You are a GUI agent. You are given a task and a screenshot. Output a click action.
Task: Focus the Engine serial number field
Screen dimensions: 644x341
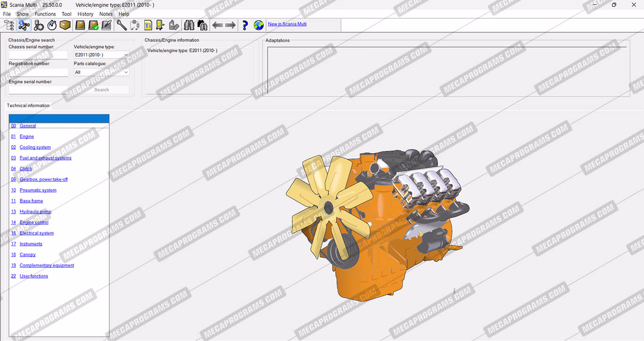click(x=38, y=90)
